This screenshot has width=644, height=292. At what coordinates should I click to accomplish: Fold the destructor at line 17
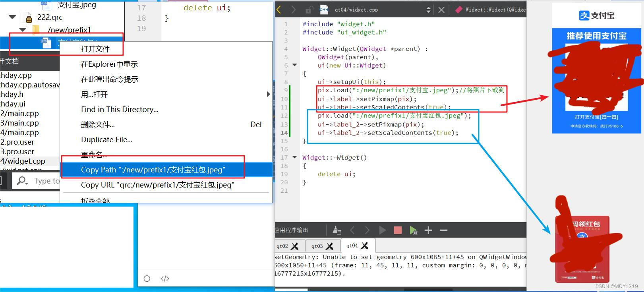click(x=294, y=157)
